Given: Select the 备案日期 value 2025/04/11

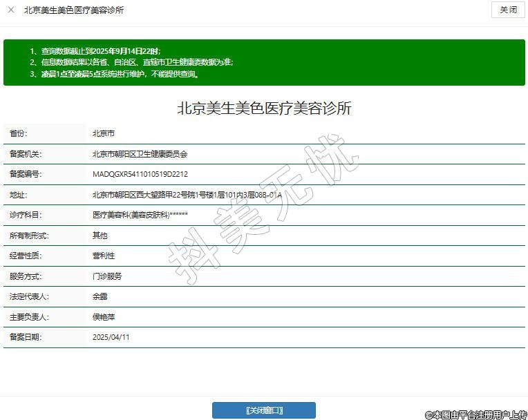Looking at the screenshot, I should [111, 337].
